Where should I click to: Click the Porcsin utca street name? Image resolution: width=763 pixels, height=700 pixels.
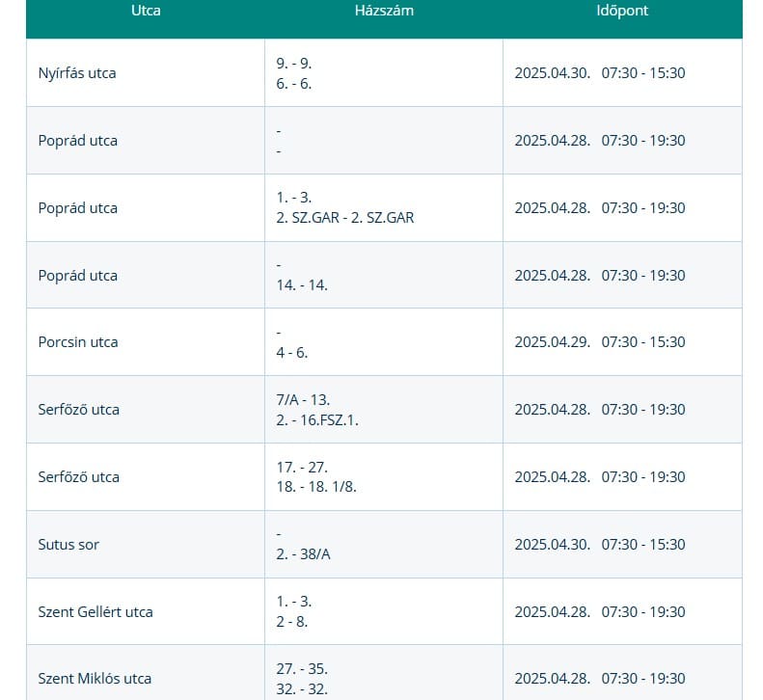[78, 342]
